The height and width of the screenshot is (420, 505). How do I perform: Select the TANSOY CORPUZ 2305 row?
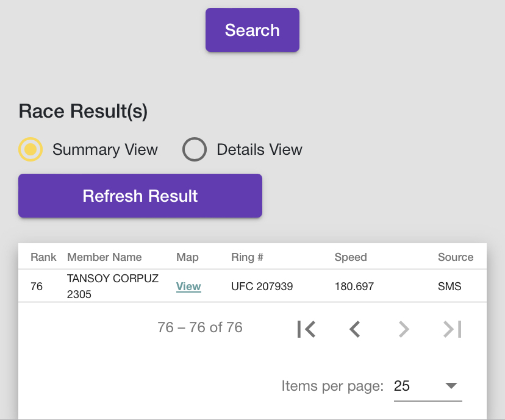pos(253,286)
